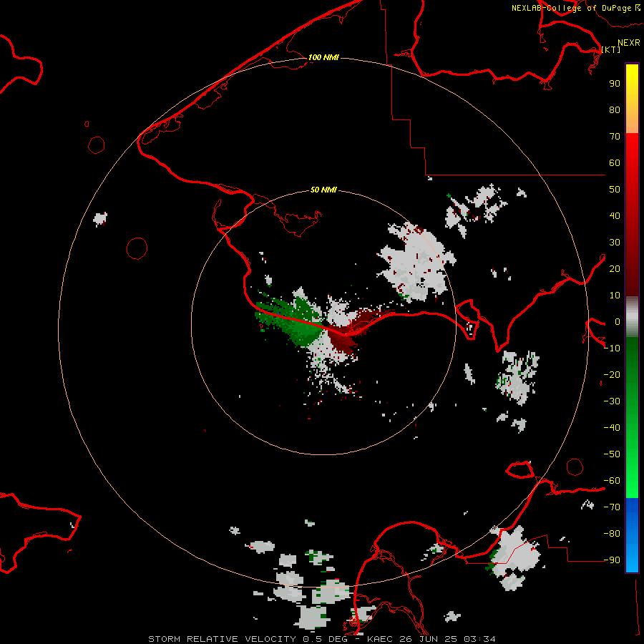Click the '-30' tick on the velocity scale
The width and height of the screenshot is (644, 644).
click(612, 401)
